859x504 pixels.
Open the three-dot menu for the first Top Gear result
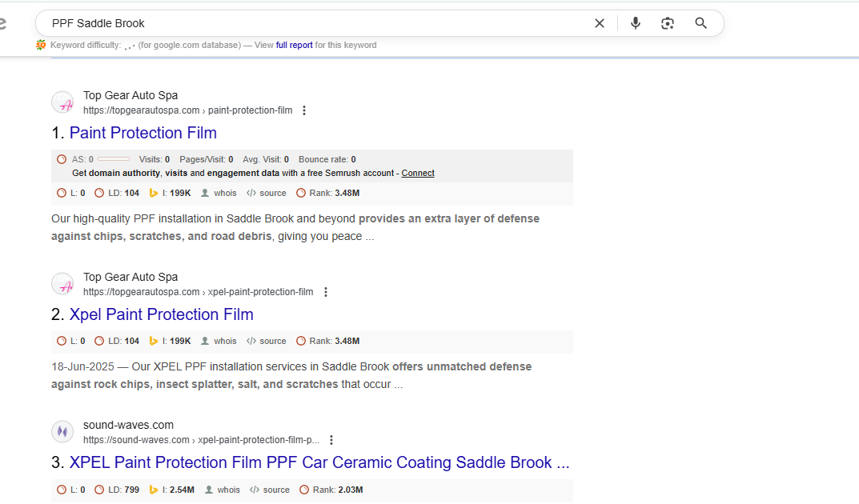coord(304,110)
